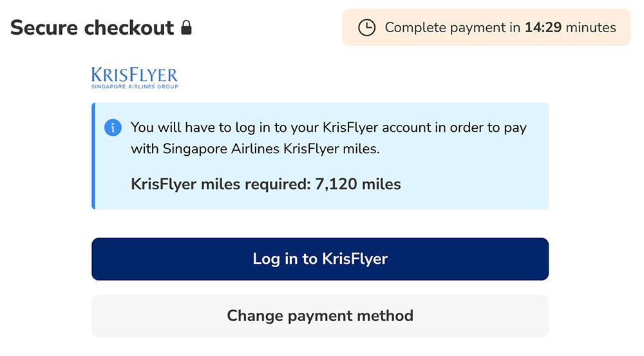Image resolution: width=644 pixels, height=356 pixels.
Task: Click the right edge of the peach timer banner
Action: [x=626, y=28]
